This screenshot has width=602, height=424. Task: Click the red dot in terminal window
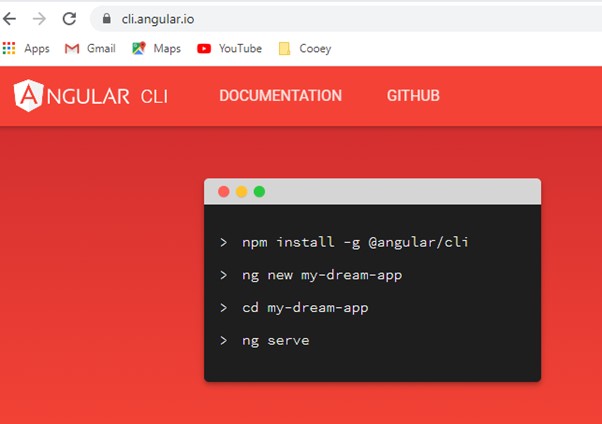tap(224, 192)
